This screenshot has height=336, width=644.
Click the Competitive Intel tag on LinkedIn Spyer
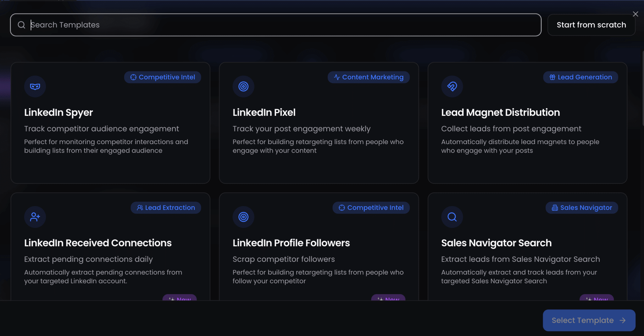point(163,77)
